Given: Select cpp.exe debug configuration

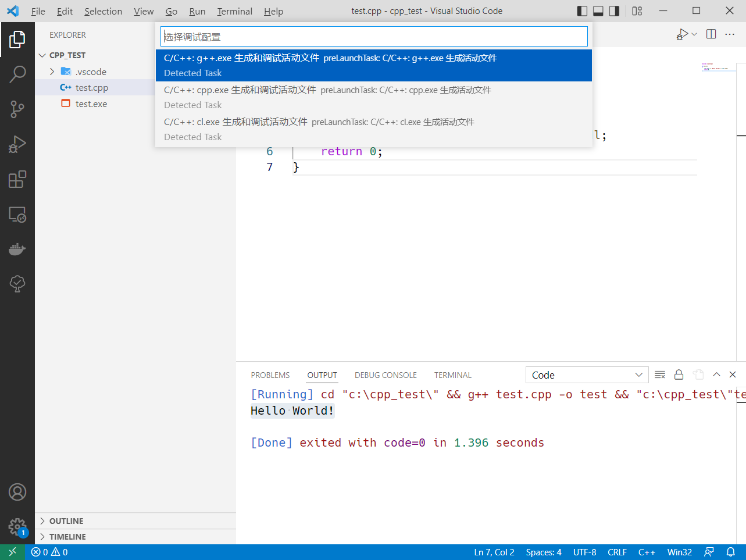Looking at the screenshot, I should click(373, 97).
